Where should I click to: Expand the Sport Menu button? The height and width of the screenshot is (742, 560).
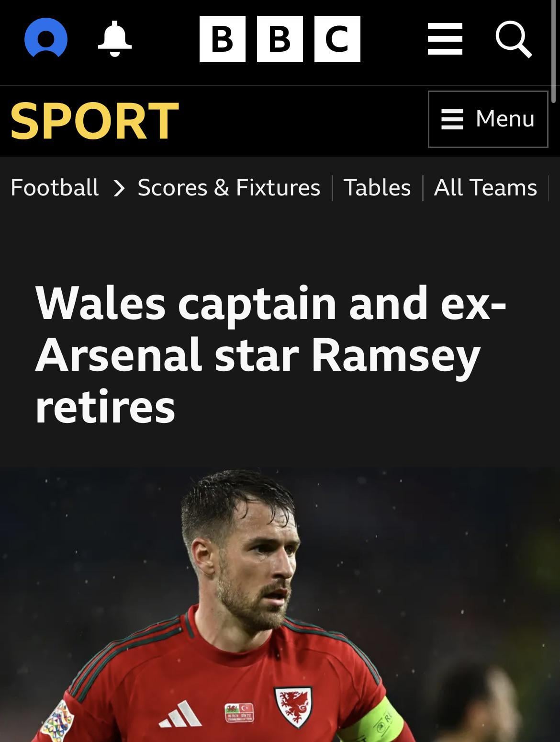point(488,119)
